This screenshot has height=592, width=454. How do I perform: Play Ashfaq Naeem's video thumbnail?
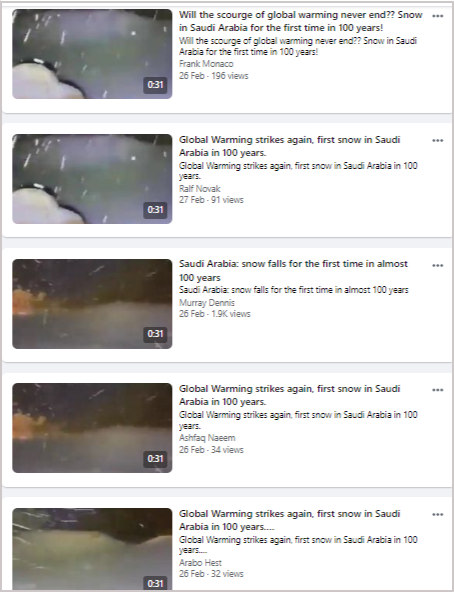coord(92,428)
